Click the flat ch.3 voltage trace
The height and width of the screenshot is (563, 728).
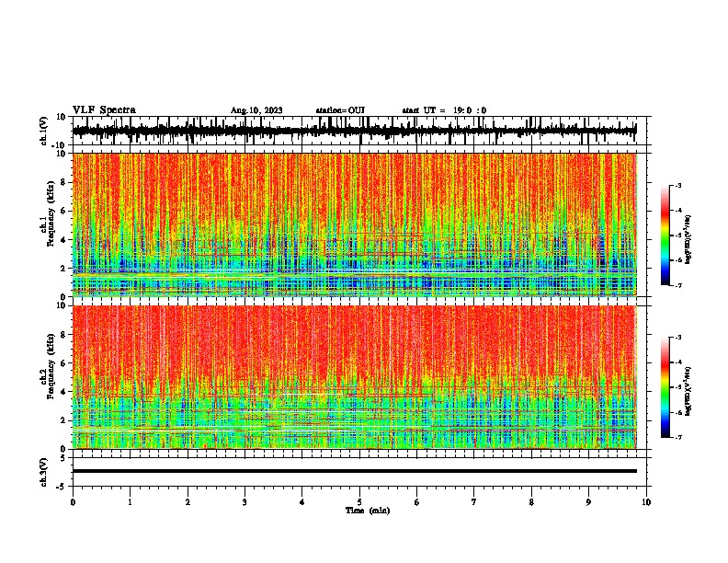[354, 471]
